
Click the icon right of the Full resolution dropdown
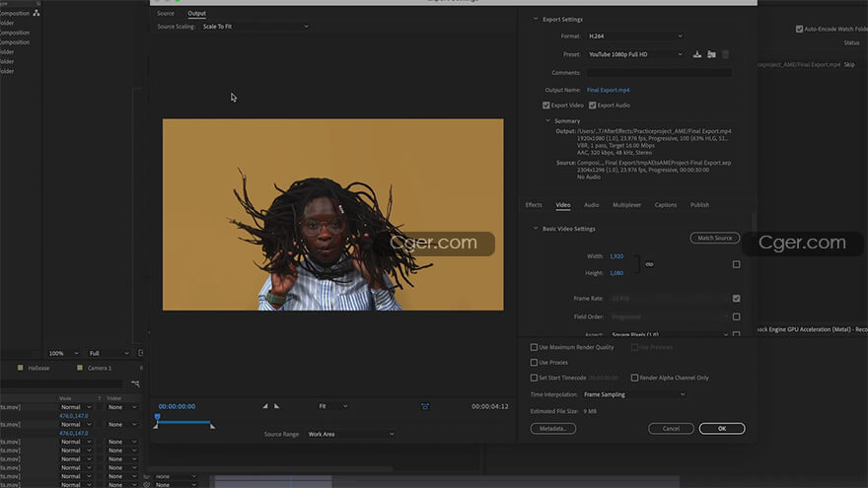click(141, 353)
